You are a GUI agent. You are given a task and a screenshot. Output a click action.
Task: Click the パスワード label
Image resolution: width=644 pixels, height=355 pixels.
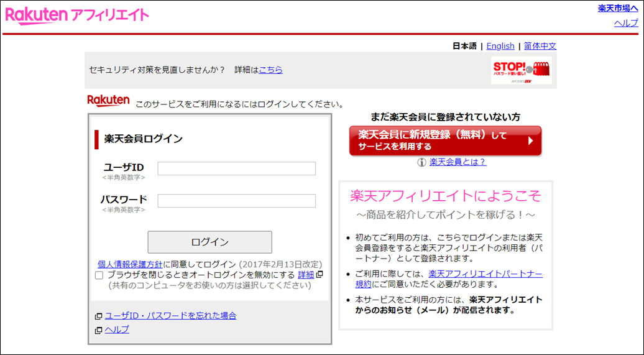click(x=124, y=200)
